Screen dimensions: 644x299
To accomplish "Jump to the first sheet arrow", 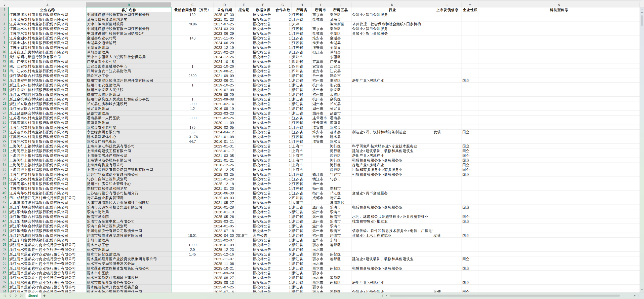I will click(5, 296).
